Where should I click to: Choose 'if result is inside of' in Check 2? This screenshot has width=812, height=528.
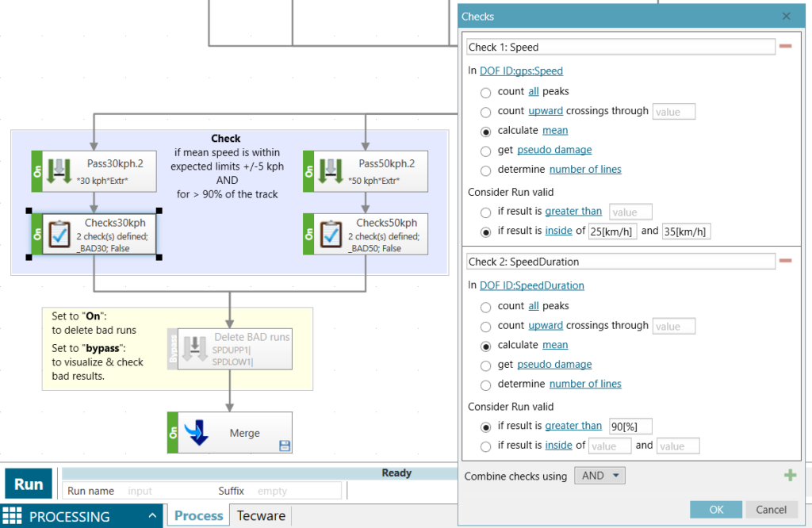(x=485, y=446)
